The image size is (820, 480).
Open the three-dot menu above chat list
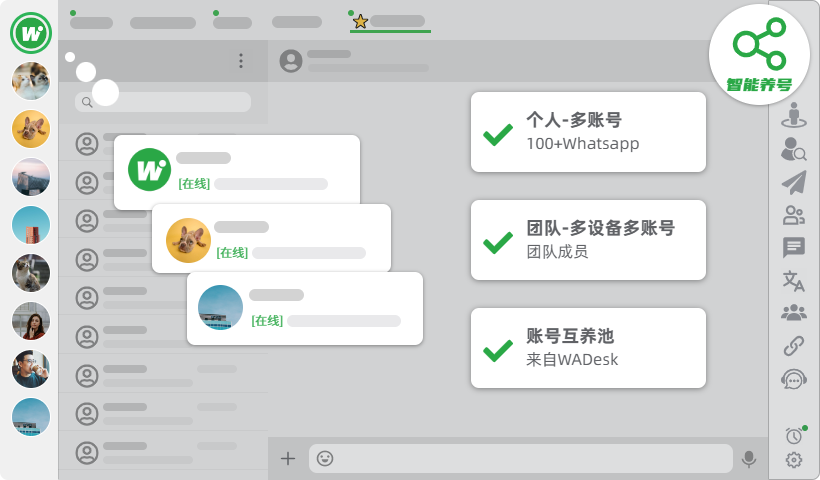point(241,61)
